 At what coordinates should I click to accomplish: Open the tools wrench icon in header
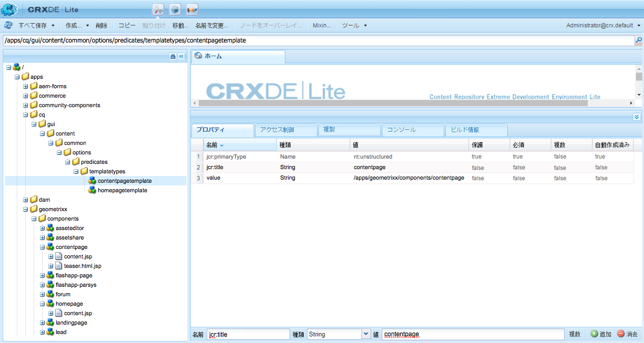click(x=158, y=9)
